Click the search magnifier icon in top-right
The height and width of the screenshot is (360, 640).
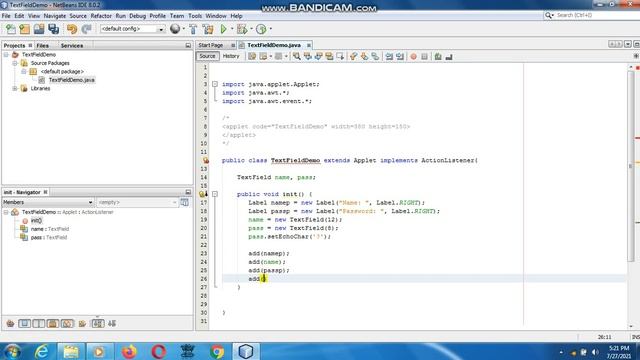(549, 15)
